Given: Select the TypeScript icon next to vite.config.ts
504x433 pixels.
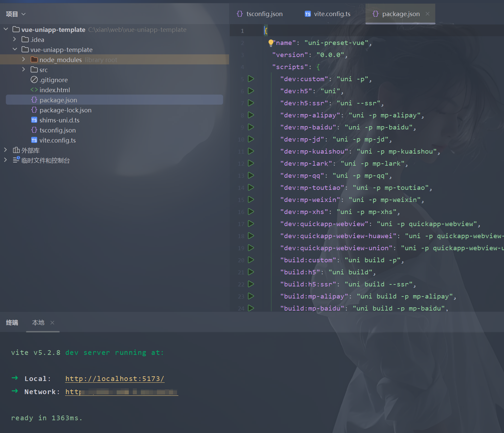Looking at the screenshot, I should pos(34,140).
